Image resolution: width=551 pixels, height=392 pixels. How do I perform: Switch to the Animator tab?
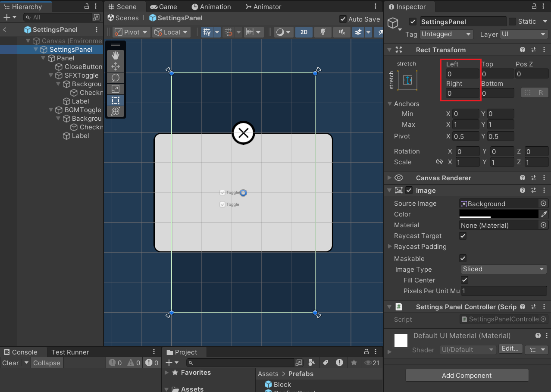263,7
